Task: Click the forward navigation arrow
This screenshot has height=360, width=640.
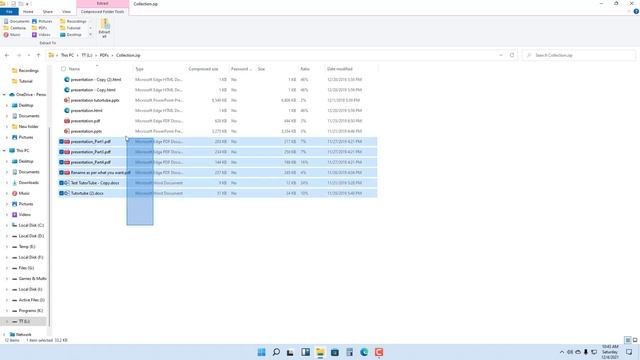Action: click(x=18, y=55)
